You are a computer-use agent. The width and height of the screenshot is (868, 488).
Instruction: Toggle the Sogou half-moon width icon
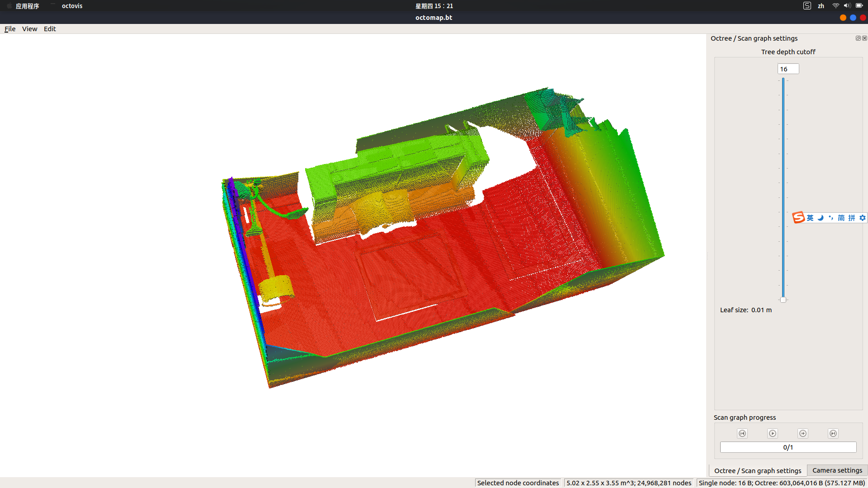(x=821, y=218)
